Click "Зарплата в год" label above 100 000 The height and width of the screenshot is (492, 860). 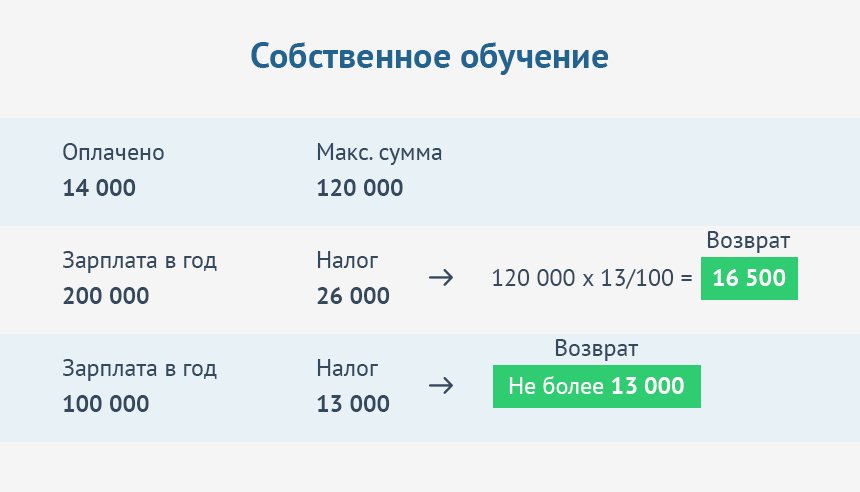click(139, 368)
